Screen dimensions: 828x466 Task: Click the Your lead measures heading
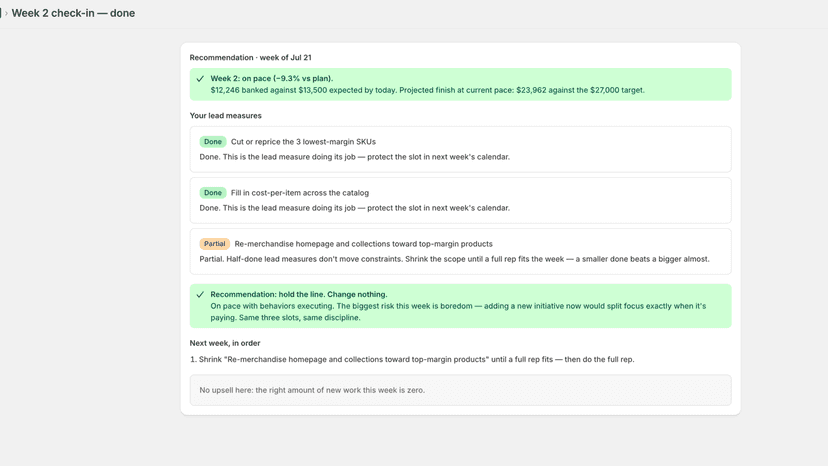(225, 115)
